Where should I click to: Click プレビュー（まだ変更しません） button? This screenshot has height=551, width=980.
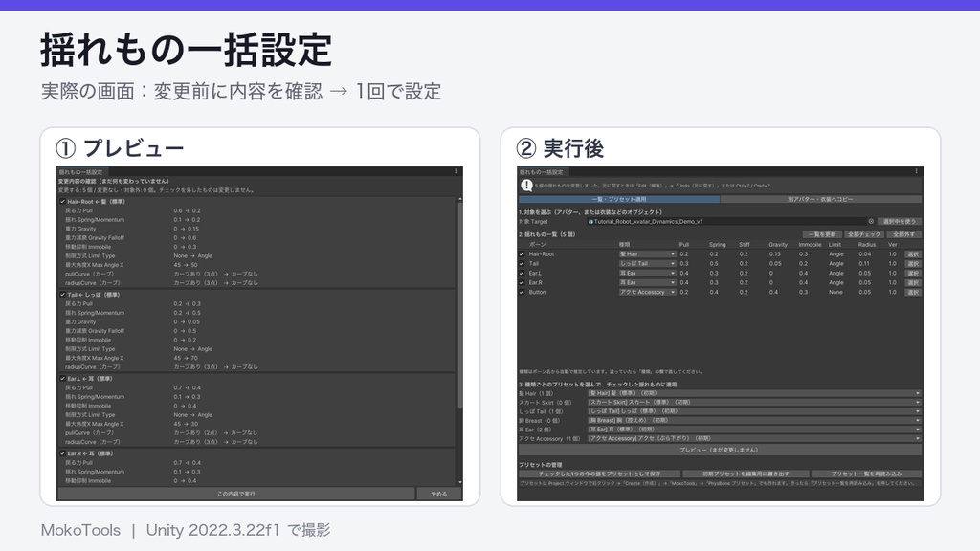(x=720, y=450)
